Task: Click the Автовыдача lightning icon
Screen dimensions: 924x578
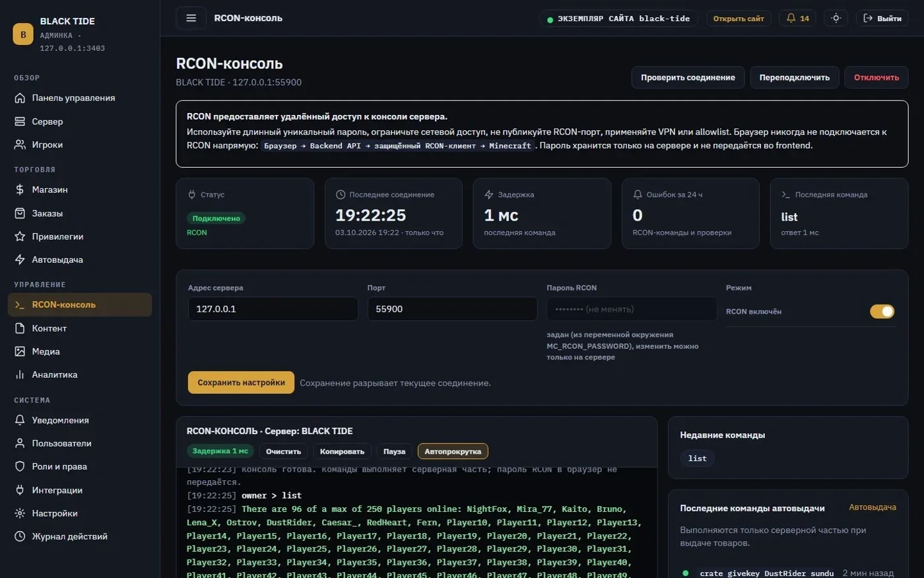Action: coord(20,260)
